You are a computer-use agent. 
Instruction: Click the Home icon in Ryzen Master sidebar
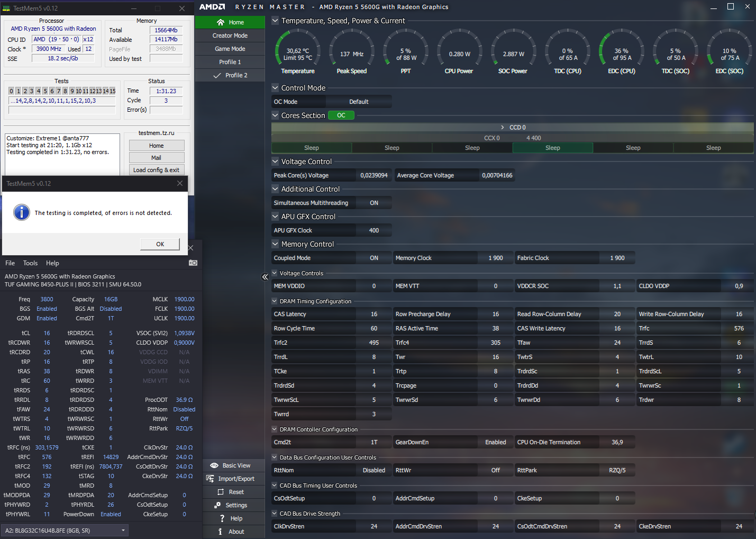coord(221,22)
